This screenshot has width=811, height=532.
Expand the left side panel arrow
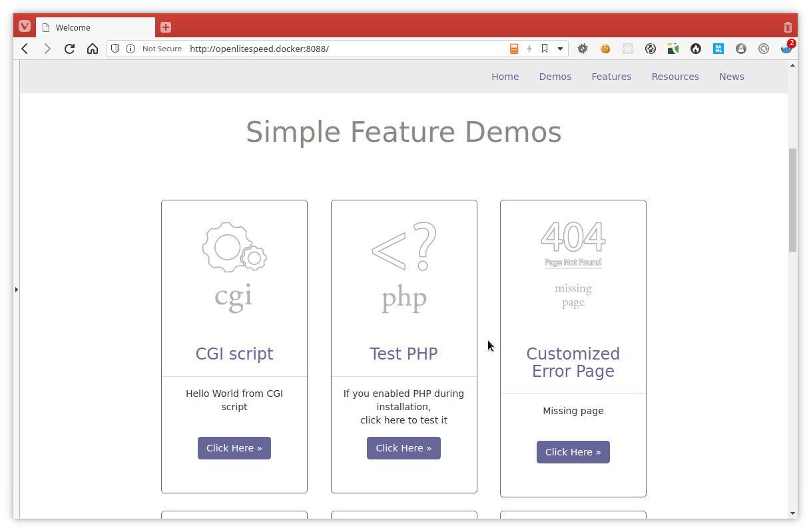click(x=16, y=289)
